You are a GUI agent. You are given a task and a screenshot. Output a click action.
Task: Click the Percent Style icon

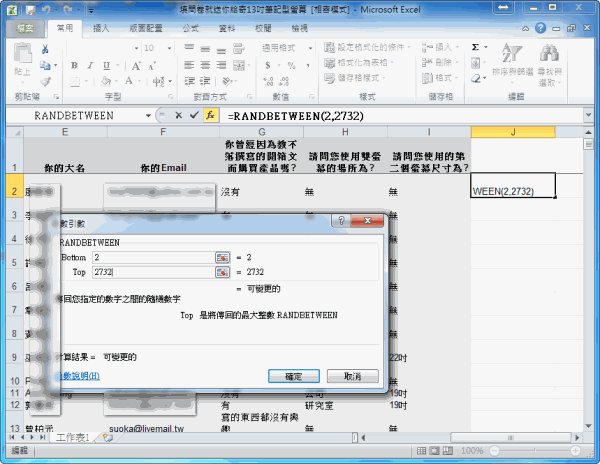click(x=292, y=65)
